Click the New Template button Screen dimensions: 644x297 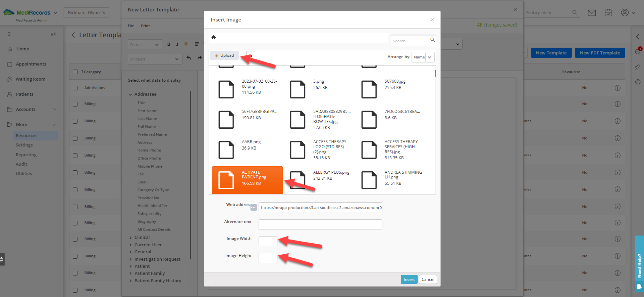click(551, 53)
